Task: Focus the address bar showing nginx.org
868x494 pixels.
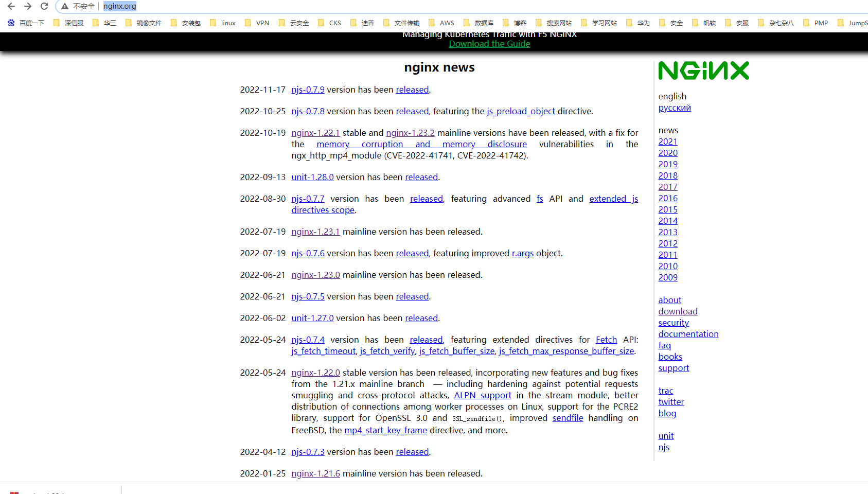Action: 119,6
